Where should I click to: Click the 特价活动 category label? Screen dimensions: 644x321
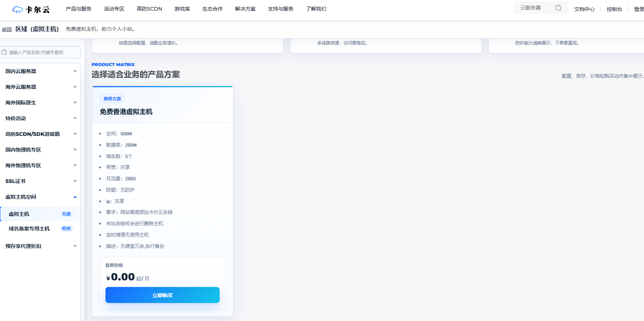click(16, 118)
